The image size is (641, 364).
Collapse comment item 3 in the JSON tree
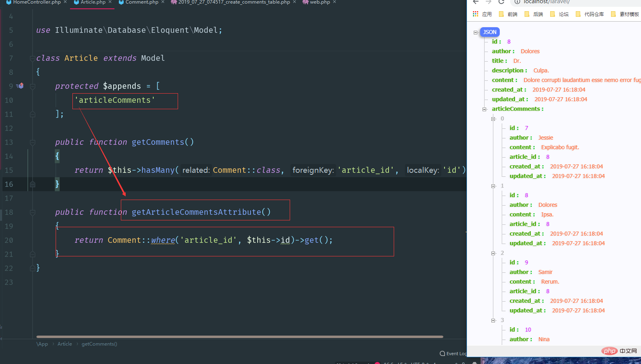(x=493, y=320)
